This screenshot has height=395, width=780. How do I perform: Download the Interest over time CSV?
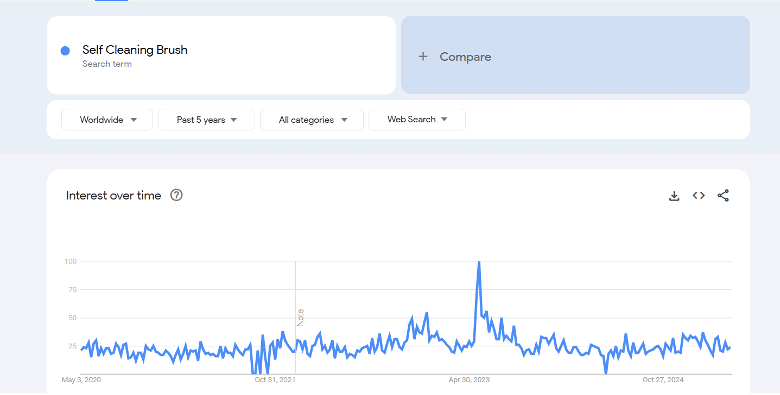coord(674,196)
